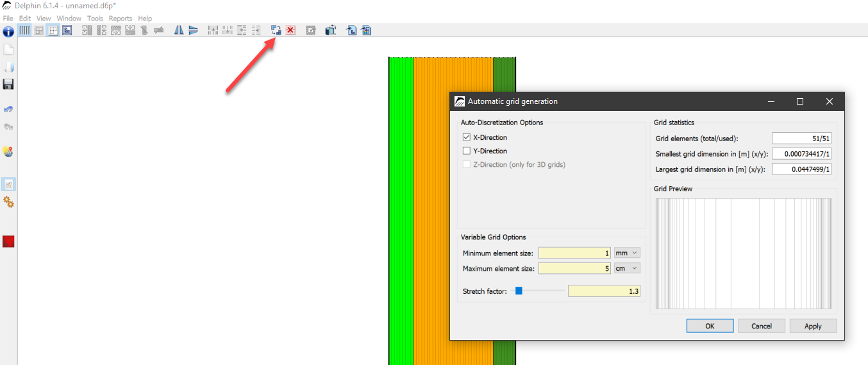Image resolution: width=868 pixels, height=365 pixels.
Task: Click the globe with location pin icon
Action: click(8, 152)
